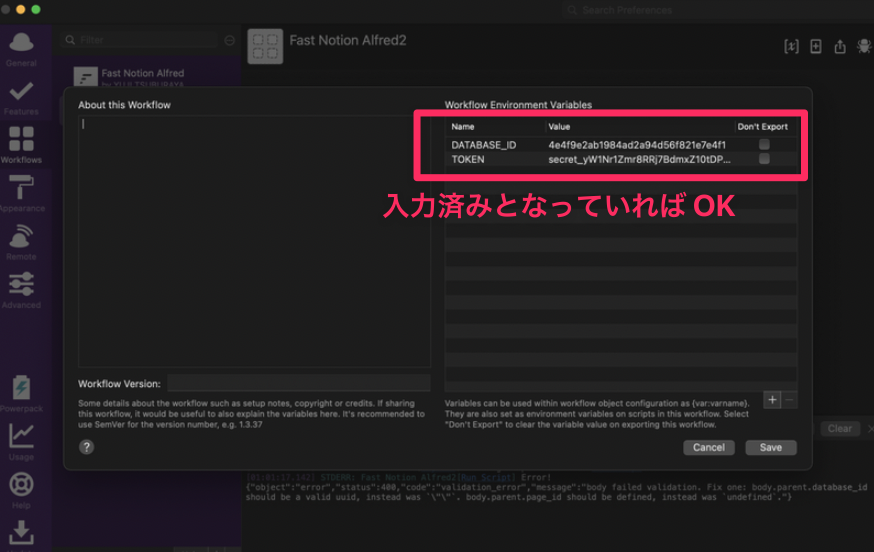Select Fast Notion Alfred in workflow list
This screenshot has width=874, height=552.
tap(143, 73)
